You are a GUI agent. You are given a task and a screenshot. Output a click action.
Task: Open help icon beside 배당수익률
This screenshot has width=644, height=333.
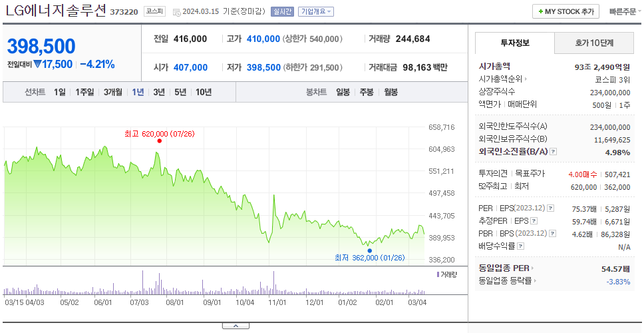(520, 246)
